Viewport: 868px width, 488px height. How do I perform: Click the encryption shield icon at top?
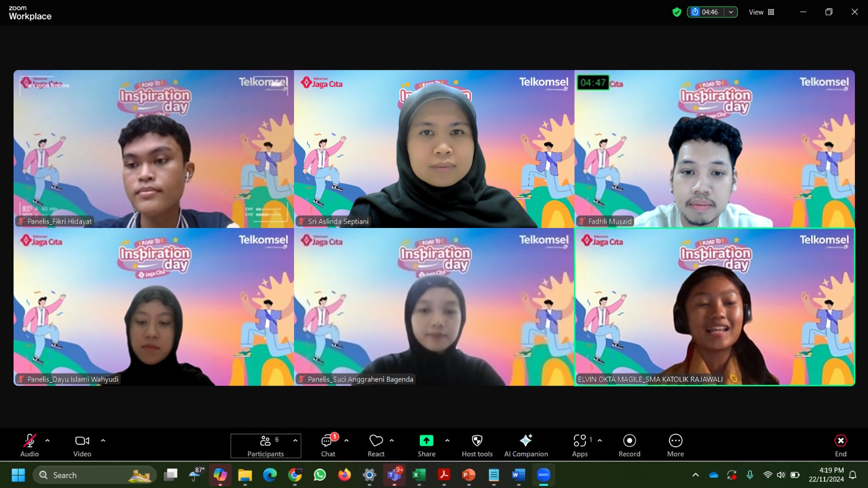pyautogui.click(x=676, y=12)
